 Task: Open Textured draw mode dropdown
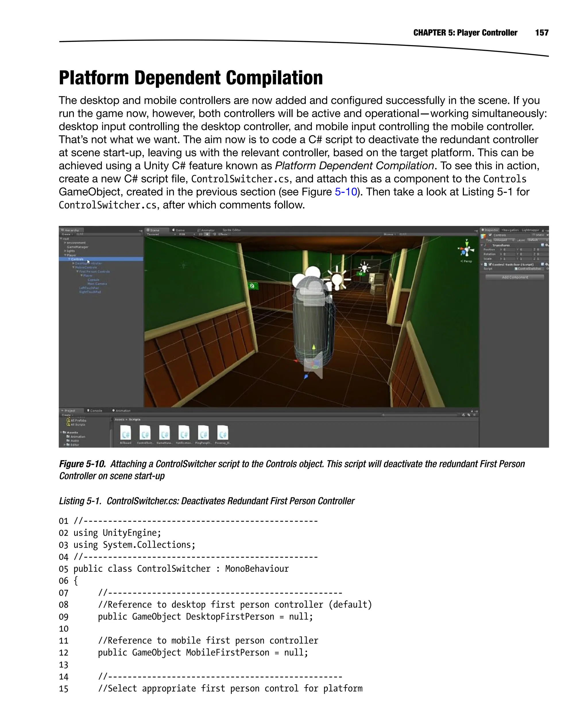(x=161, y=234)
